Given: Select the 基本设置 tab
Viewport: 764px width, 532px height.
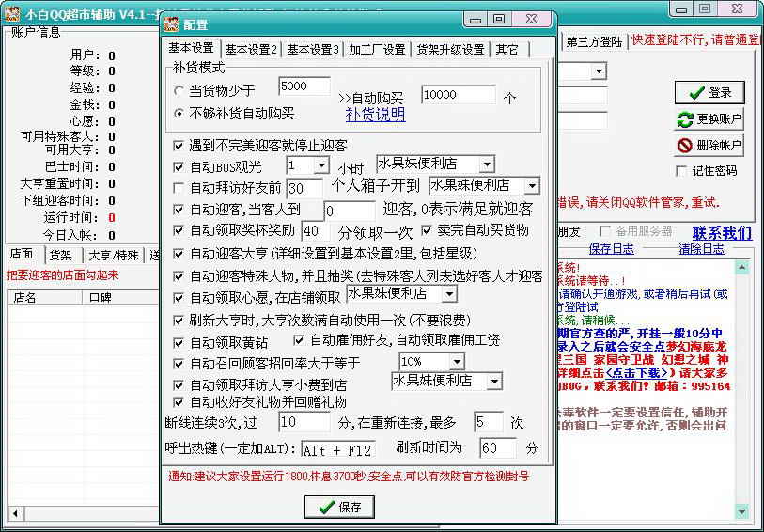Looking at the screenshot, I should tap(191, 48).
